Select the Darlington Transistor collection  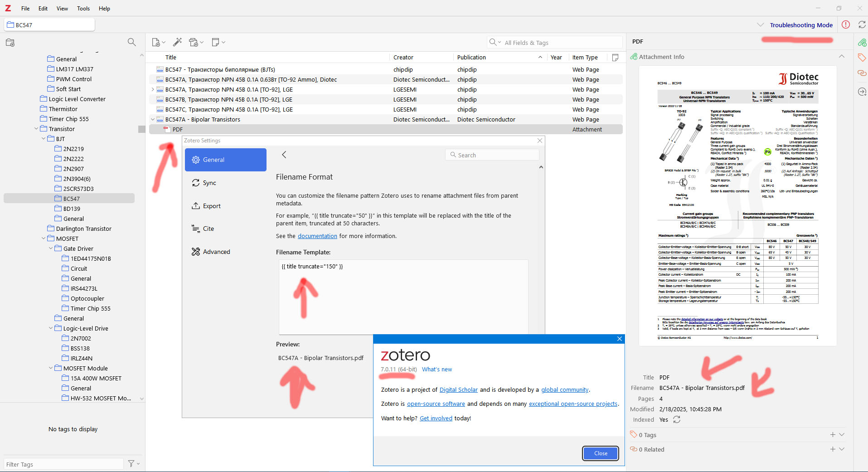click(x=83, y=229)
